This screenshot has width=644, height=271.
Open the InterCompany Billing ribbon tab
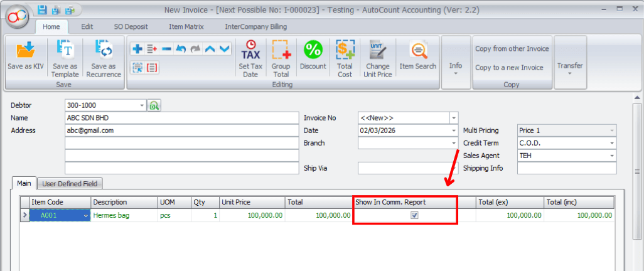coord(256,27)
